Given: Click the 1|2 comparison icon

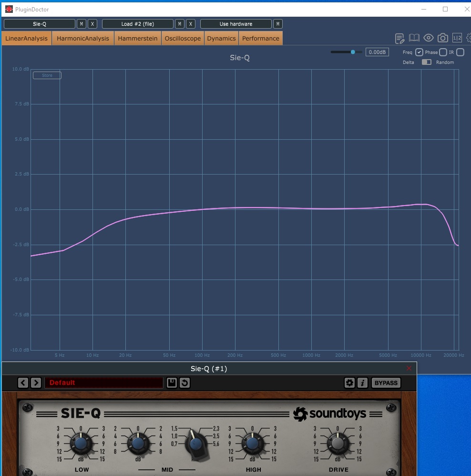Looking at the screenshot, I should [x=457, y=38].
